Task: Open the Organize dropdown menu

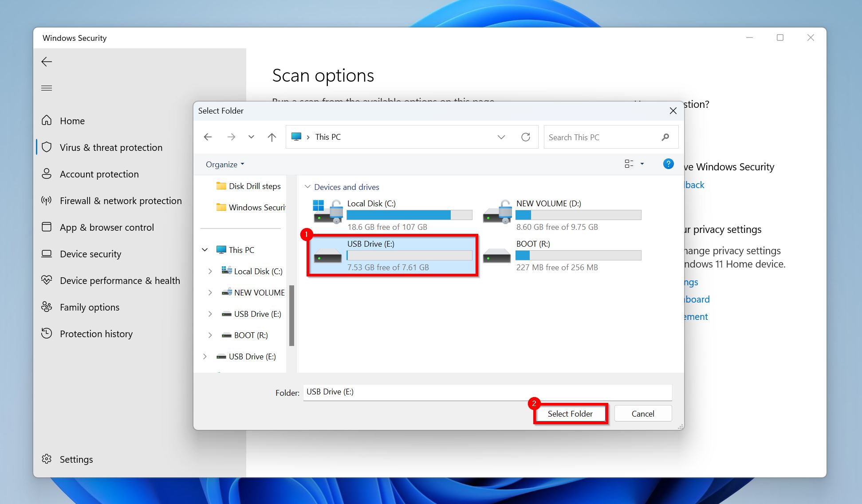Action: (x=225, y=164)
